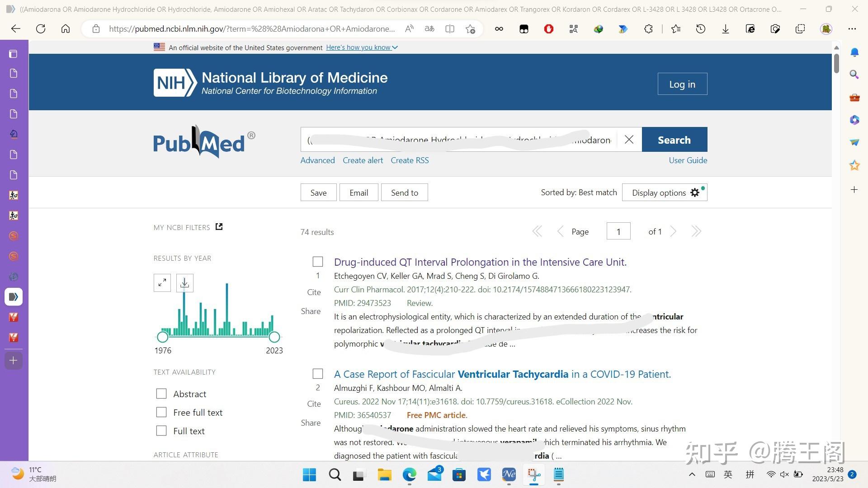
Task: Click the Log in button
Action: coord(682,84)
